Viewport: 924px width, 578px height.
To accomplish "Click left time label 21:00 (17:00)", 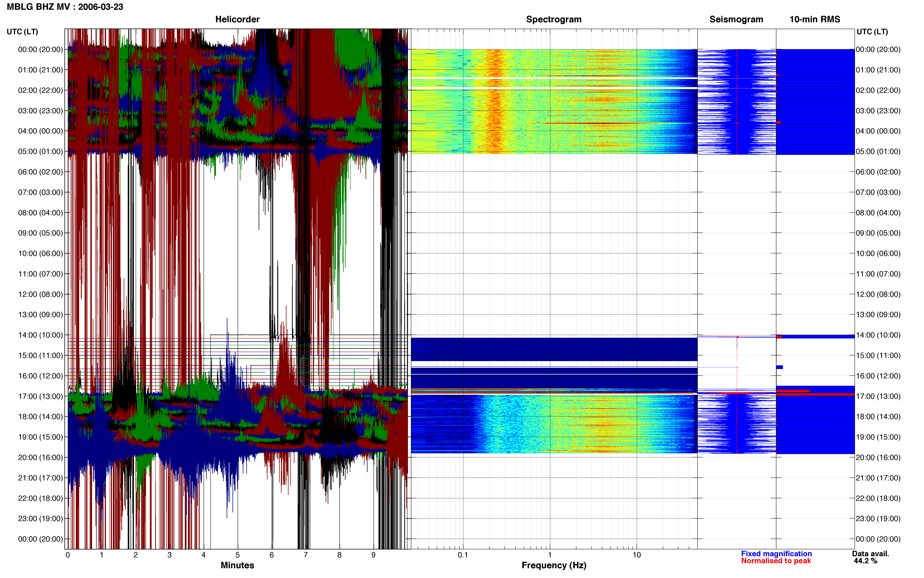I will (x=41, y=478).
